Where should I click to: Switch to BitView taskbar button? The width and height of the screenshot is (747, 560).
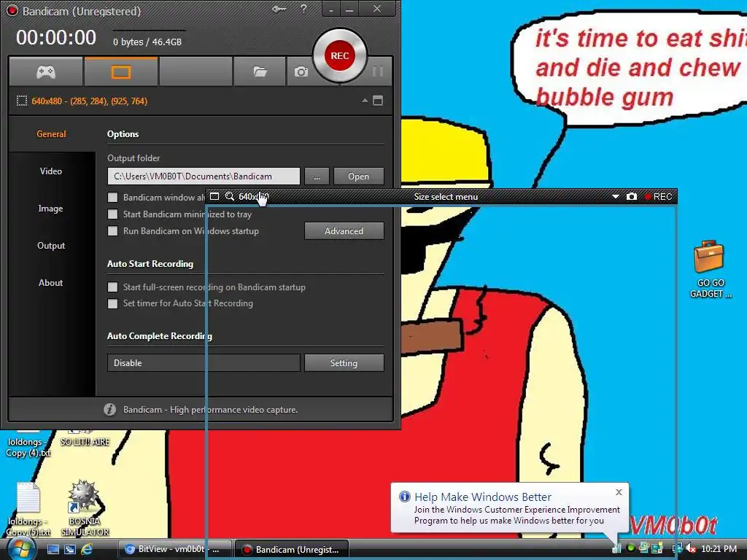pos(174,549)
